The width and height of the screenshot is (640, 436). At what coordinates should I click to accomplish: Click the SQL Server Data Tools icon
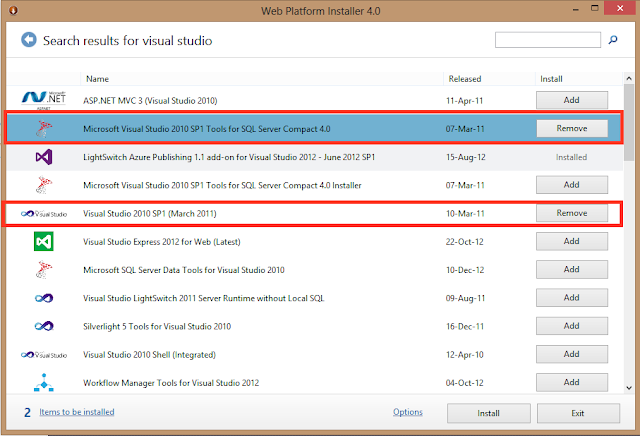click(44, 269)
